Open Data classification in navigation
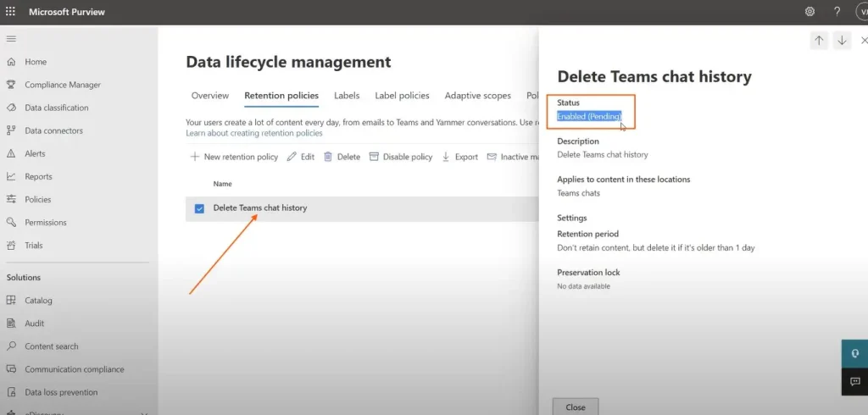This screenshot has width=868, height=415. pos(57,108)
